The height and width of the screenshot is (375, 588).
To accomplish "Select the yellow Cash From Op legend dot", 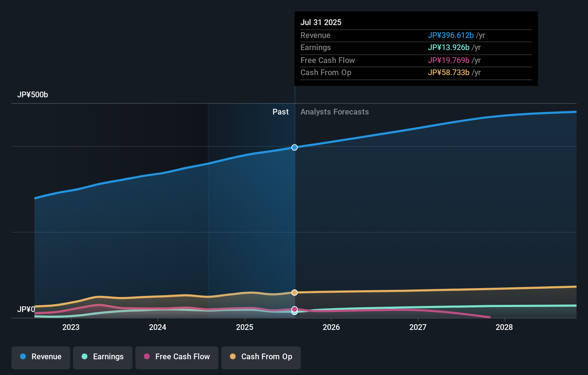I will (x=233, y=357).
